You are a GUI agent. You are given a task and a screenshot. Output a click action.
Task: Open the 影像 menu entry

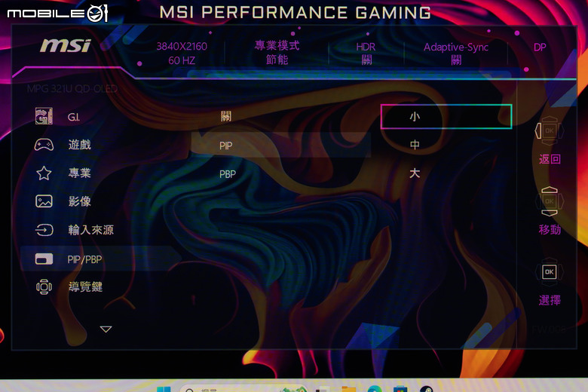79,201
